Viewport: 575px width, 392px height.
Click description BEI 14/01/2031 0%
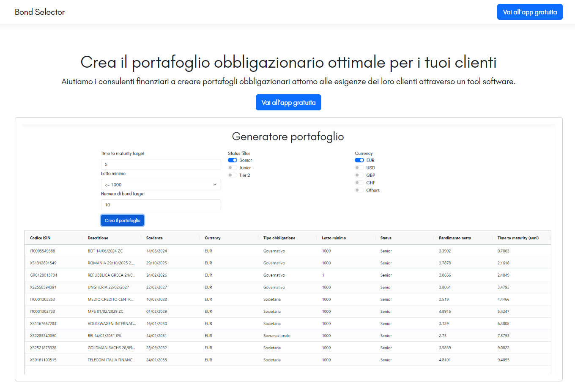pyautogui.click(x=104, y=336)
